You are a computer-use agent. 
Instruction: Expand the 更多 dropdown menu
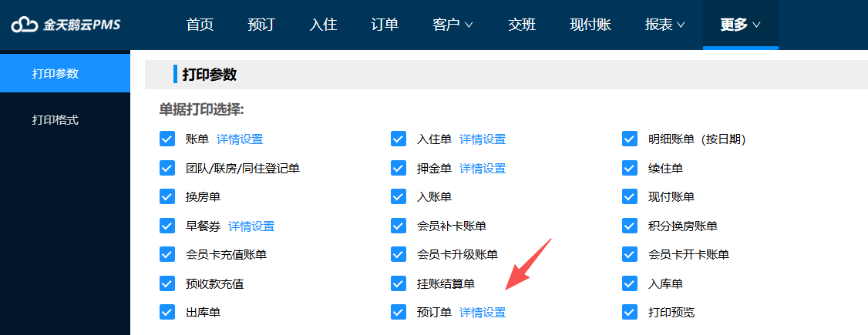[740, 25]
